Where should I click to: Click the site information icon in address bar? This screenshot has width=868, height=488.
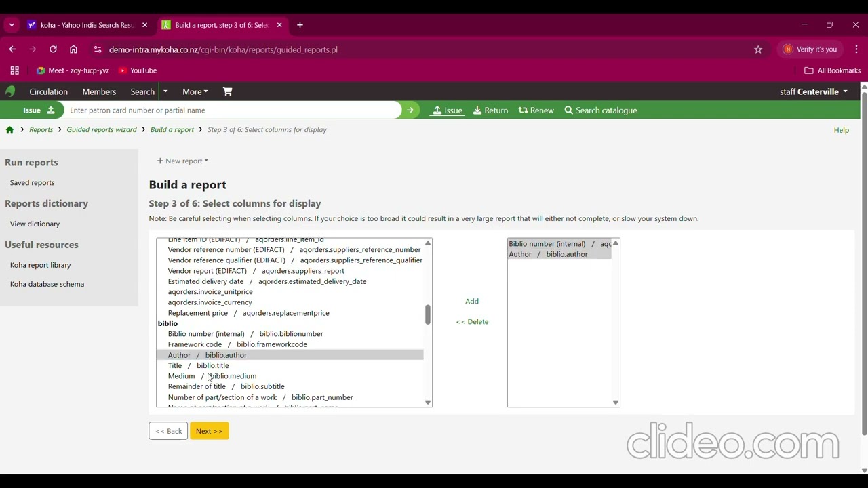click(98, 49)
